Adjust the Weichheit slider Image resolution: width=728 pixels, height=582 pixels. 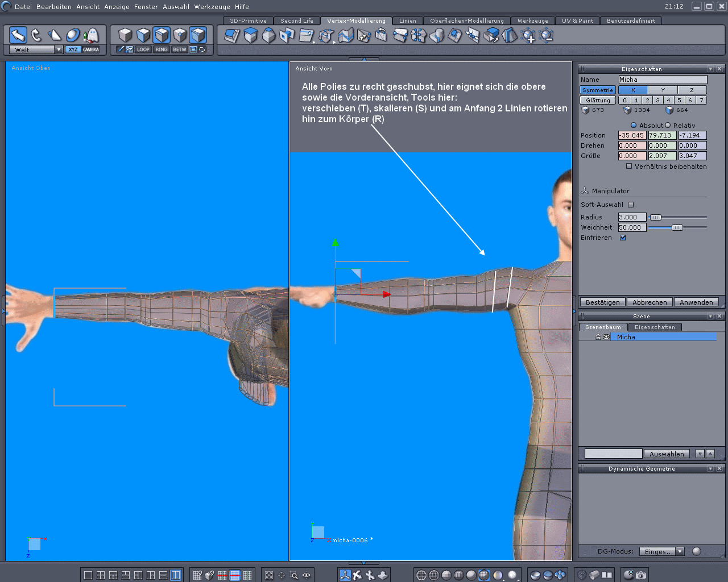(x=677, y=227)
